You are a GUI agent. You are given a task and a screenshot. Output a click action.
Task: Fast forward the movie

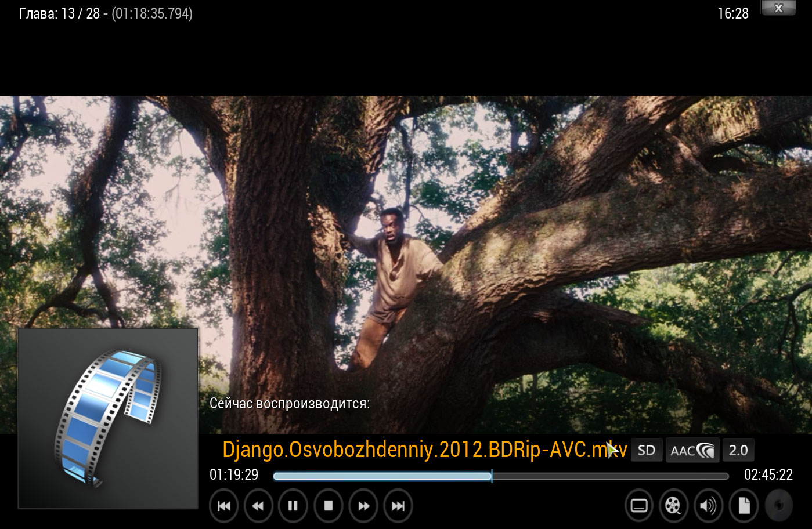click(x=363, y=506)
